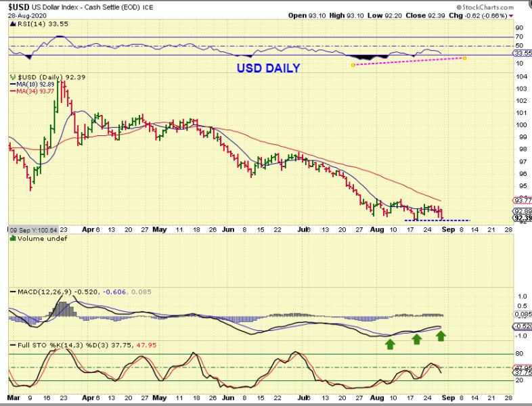Click the -0.606 MACD signal value
This screenshot has width=532, height=406.
[x=114, y=292]
